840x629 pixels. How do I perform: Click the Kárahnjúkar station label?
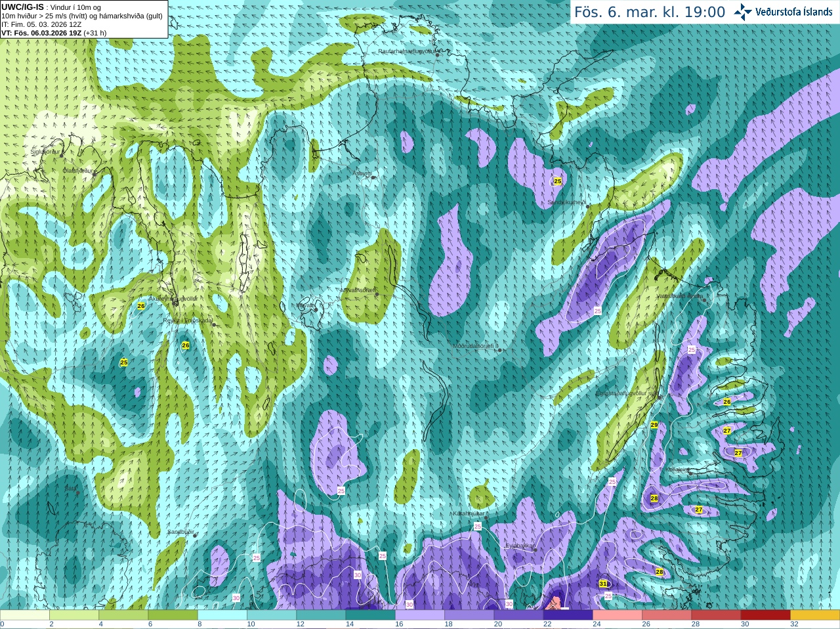tap(469, 513)
